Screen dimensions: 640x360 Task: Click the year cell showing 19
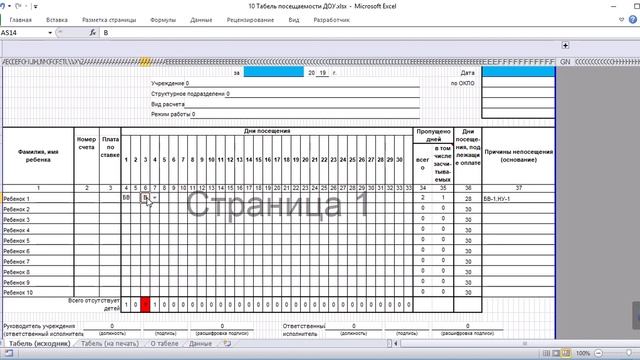pyautogui.click(x=322, y=73)
